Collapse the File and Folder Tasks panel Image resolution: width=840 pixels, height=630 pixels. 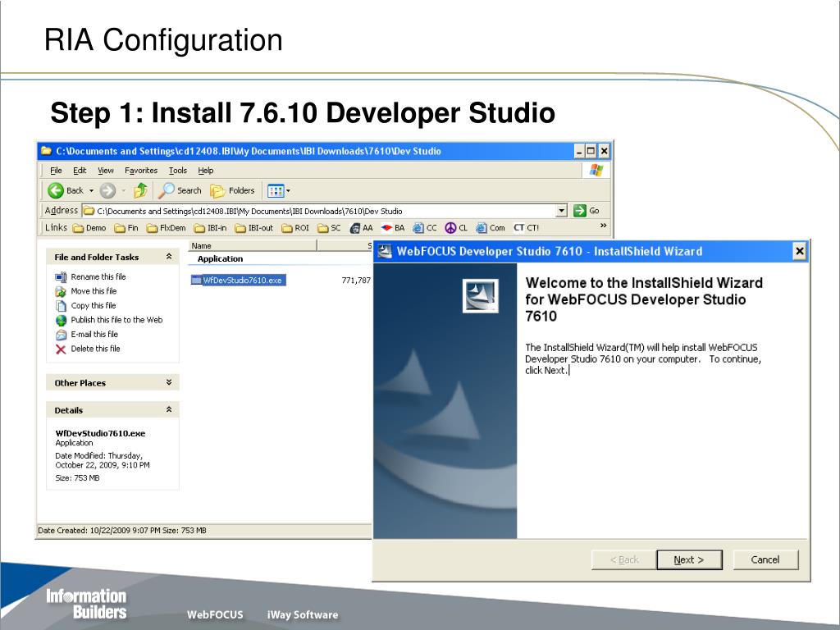(x=169, y=257)
